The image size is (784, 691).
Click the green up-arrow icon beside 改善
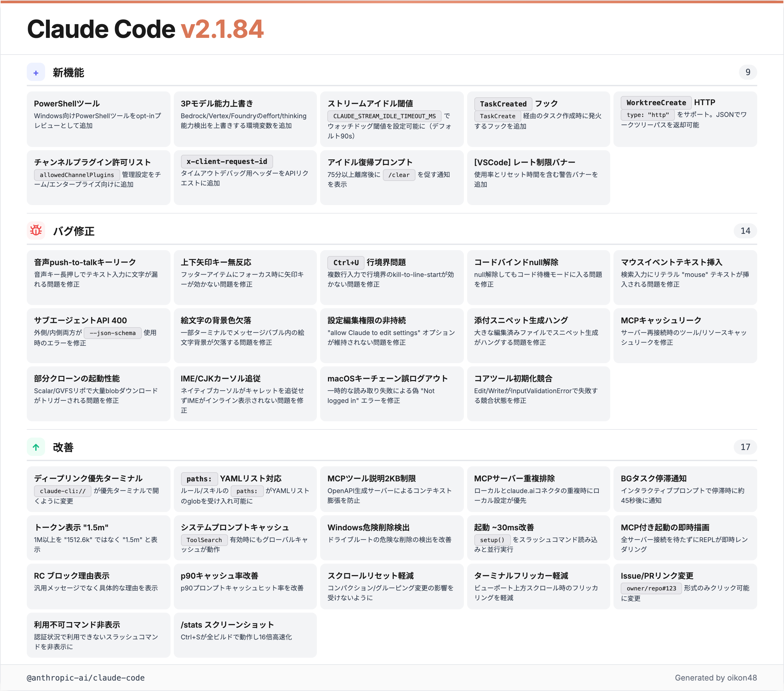(36, 447)
